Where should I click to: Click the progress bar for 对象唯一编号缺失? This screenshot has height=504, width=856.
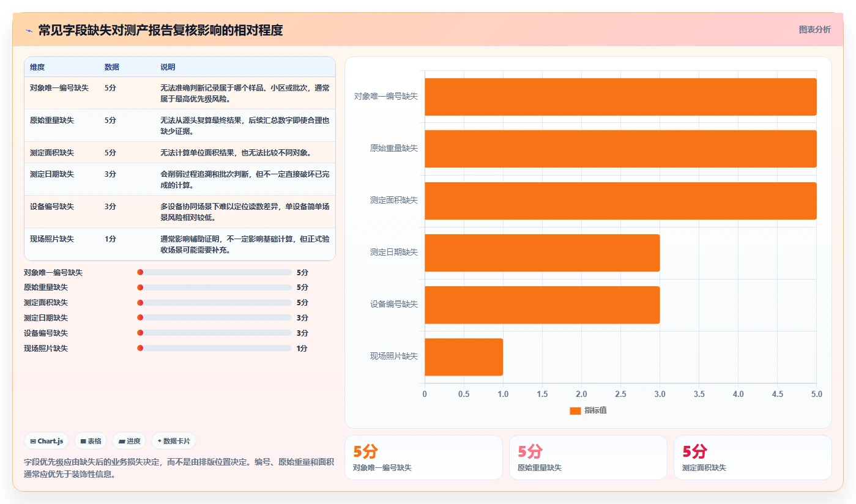tap(214, 272)
